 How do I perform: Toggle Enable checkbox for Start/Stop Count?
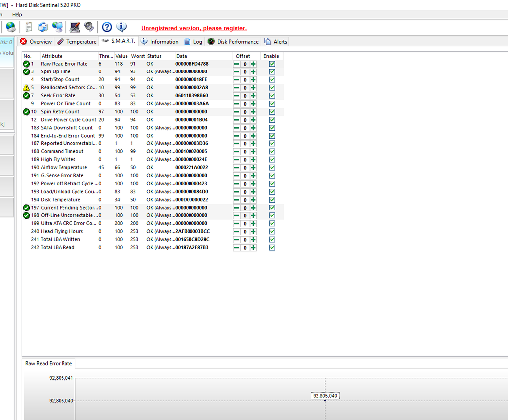click(x=272, y=80)
